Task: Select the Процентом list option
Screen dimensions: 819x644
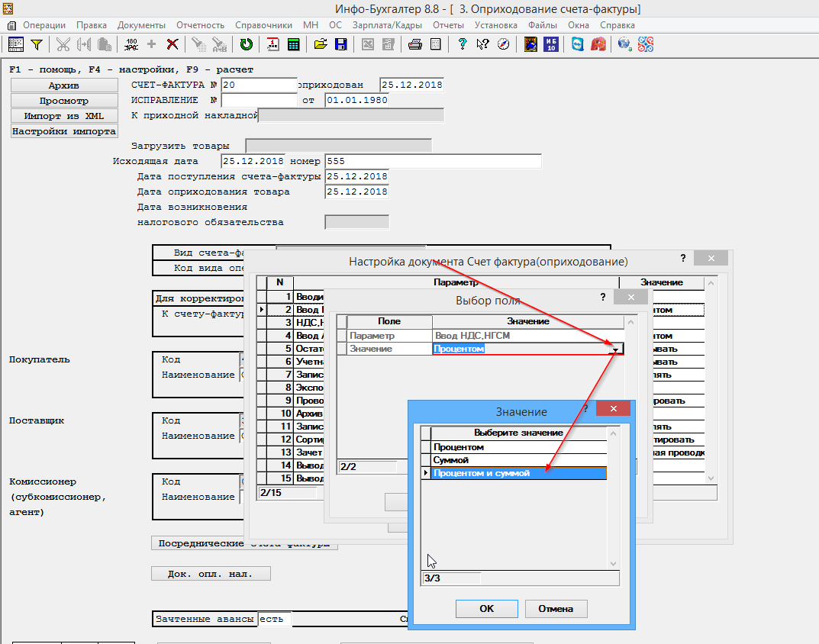Action: tap(519, 447)
